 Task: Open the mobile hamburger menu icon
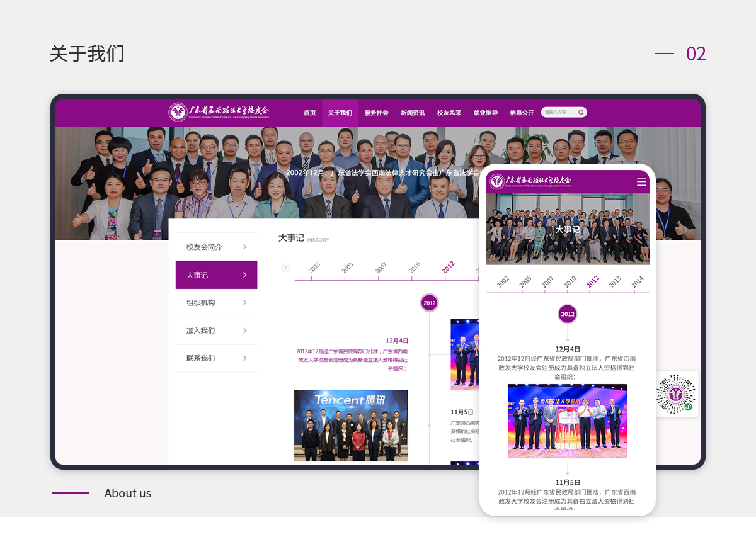pyautogui.click(x=641, y=182)
